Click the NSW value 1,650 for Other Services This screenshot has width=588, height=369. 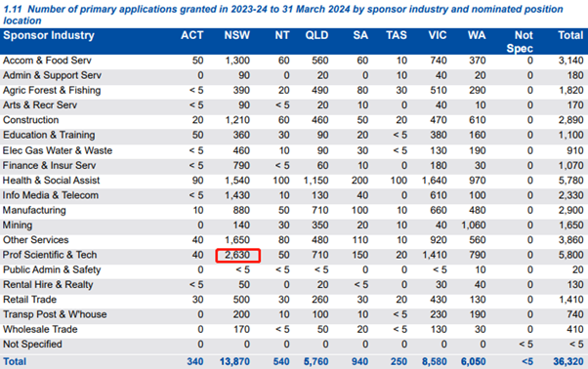(237, 240)
